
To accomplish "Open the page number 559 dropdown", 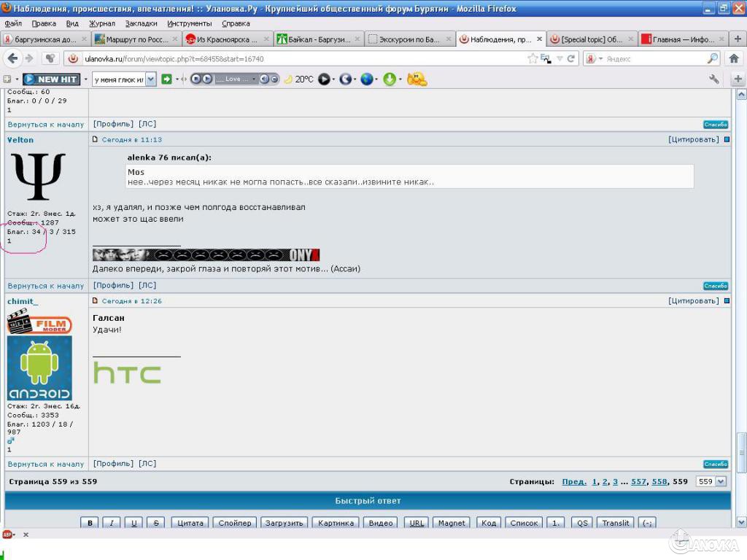I will (x=711, y=481).
